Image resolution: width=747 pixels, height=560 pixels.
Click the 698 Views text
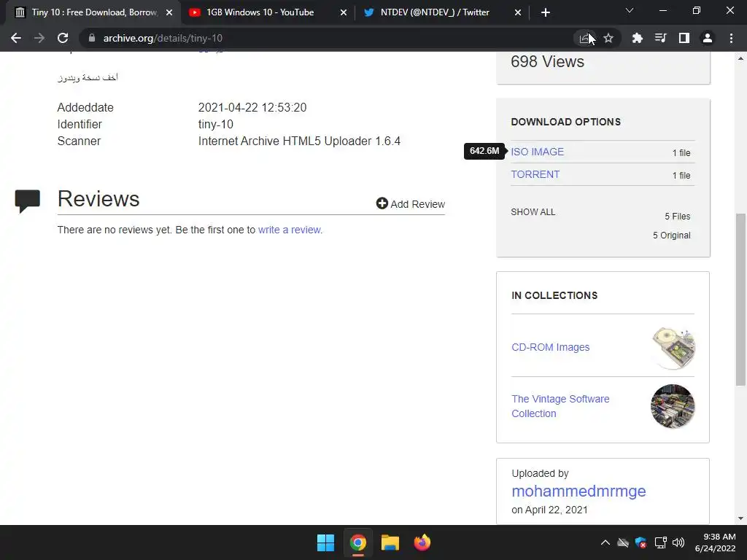pos(547,61)
